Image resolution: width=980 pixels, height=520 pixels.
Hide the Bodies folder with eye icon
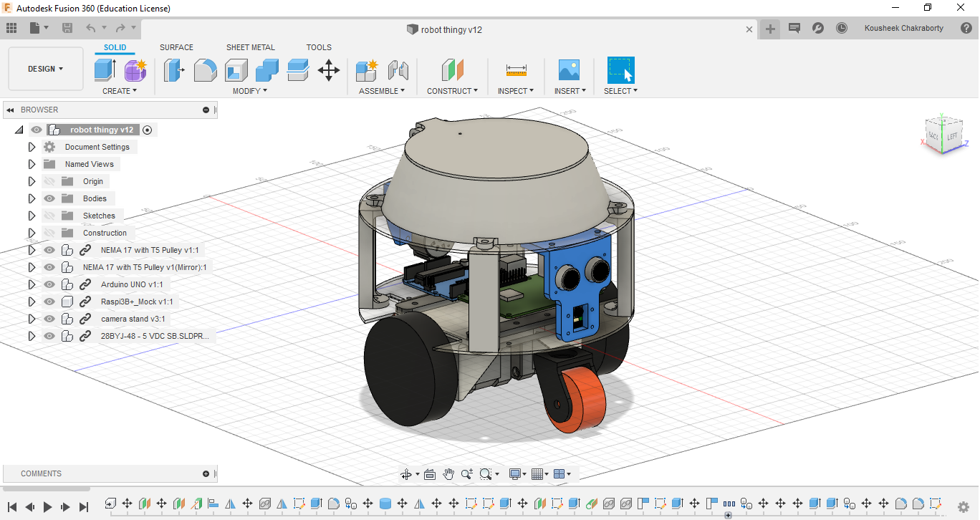pyautogui.click(x=49, y=198)
